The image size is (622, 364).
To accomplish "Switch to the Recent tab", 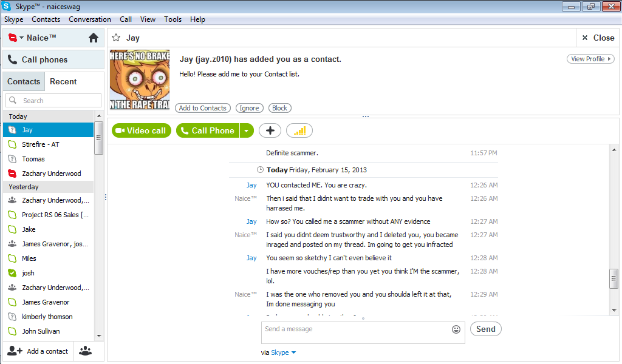I will click(x=63, y=81).
